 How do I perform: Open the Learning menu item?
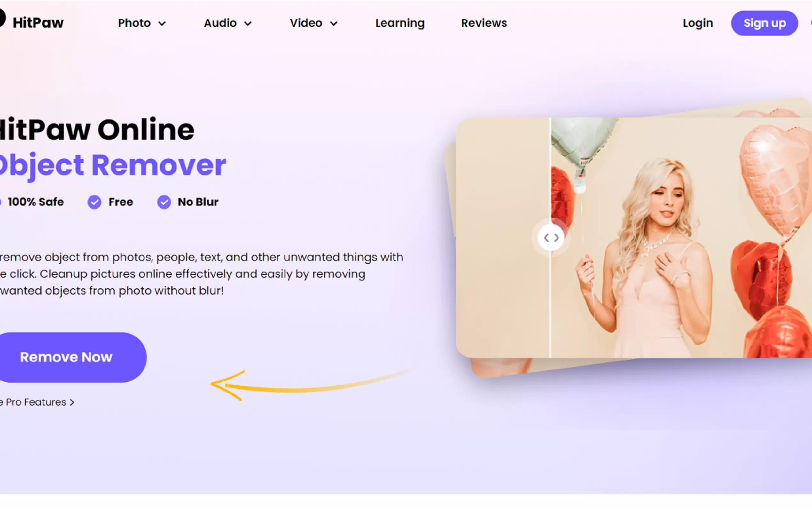[x=400, y=23]
